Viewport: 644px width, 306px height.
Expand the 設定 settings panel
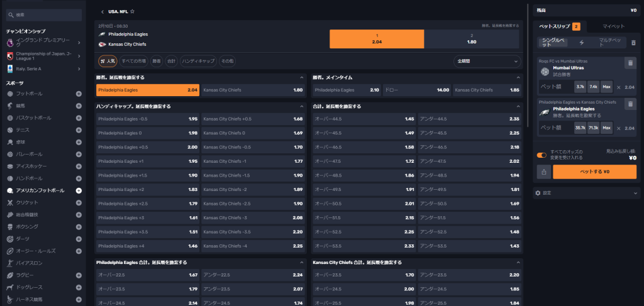pos(586,193)
